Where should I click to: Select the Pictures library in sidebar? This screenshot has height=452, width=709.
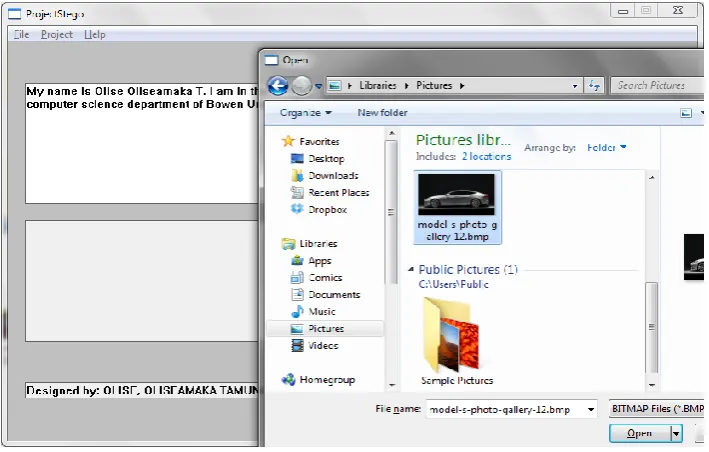click(325, 329)
